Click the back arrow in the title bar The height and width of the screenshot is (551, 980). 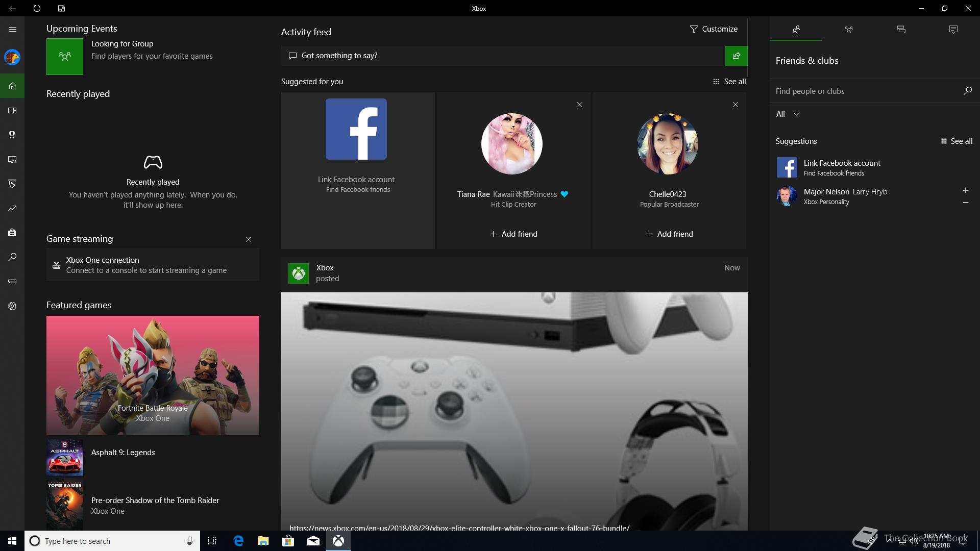tap(12, 8)
